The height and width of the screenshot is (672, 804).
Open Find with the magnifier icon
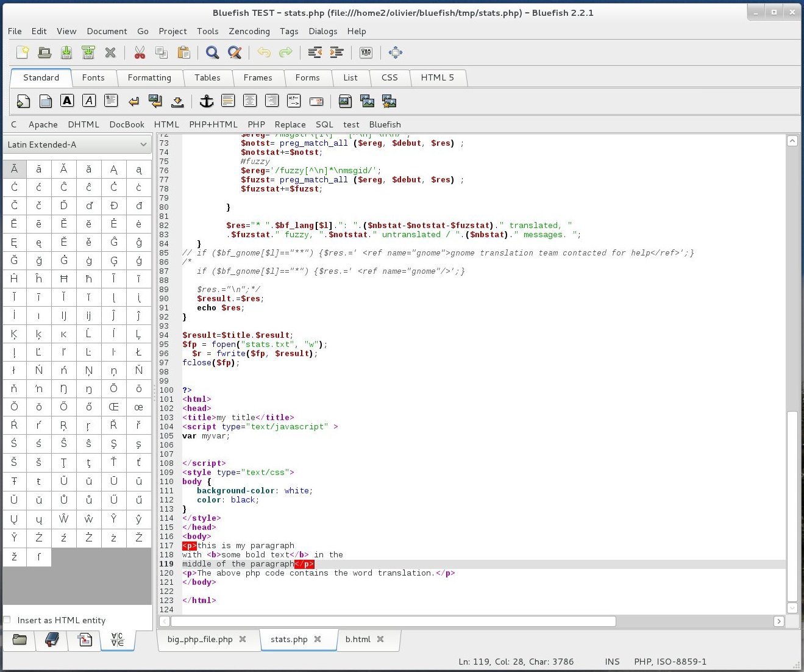(212, 52)
